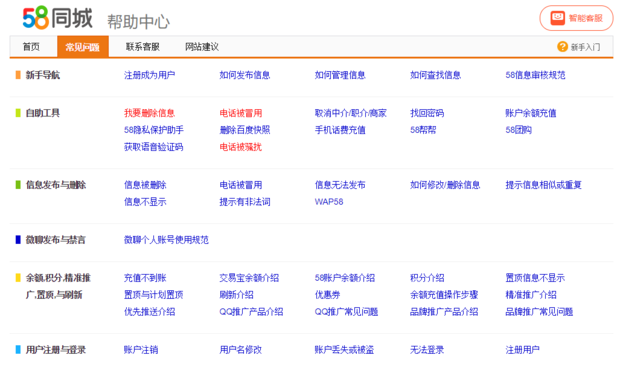Select the 常见问题 tab
The image size is (620, 367).
(83, 47)
